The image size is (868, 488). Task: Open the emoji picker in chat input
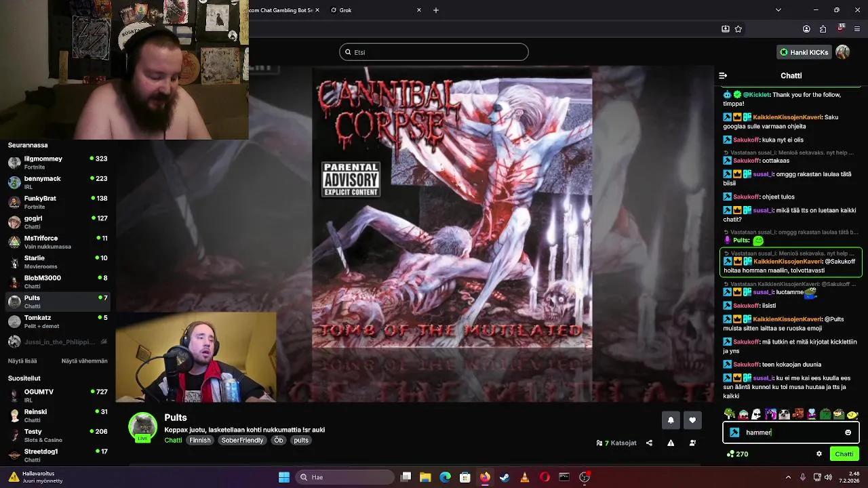[x=848, y=432]
